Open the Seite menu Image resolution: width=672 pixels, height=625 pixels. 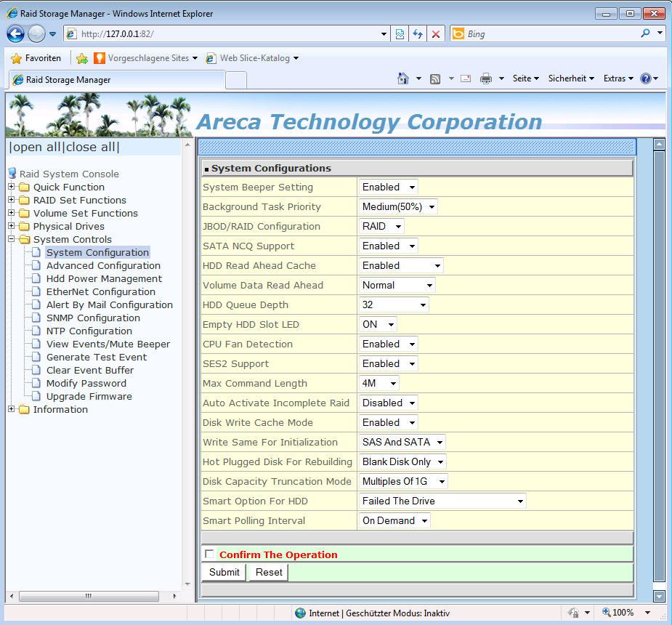[x=525, y=78]
